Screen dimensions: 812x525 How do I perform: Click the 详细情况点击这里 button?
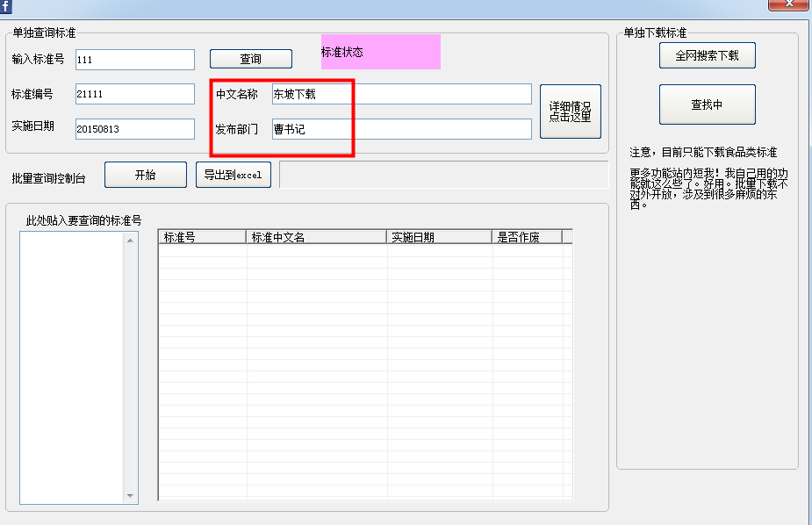(570, 111)
